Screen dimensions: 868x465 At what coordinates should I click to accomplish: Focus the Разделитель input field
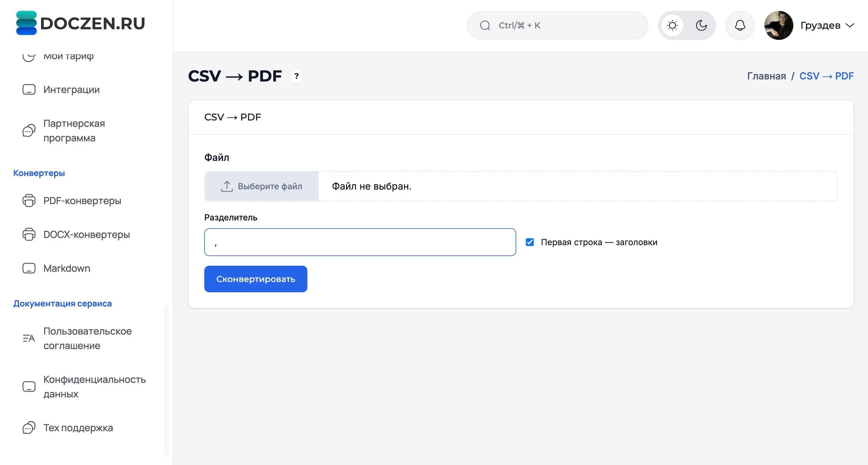pos(360,242)
